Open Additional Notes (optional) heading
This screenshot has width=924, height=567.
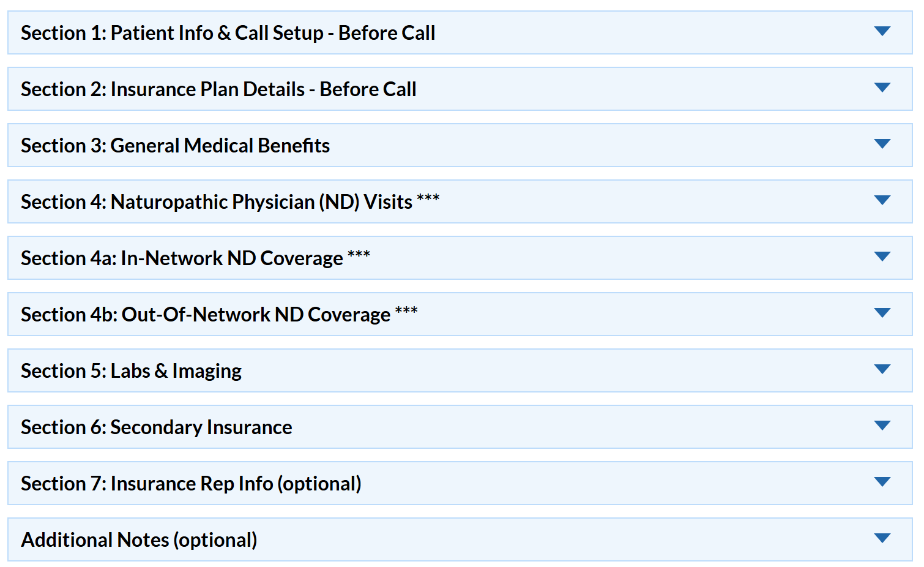[x=139, y=540]
